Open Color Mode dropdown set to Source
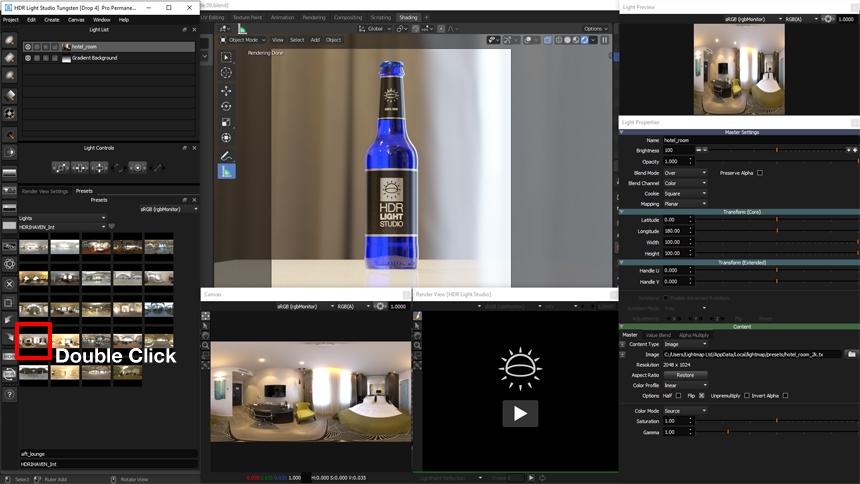 [x=685, y=410]
